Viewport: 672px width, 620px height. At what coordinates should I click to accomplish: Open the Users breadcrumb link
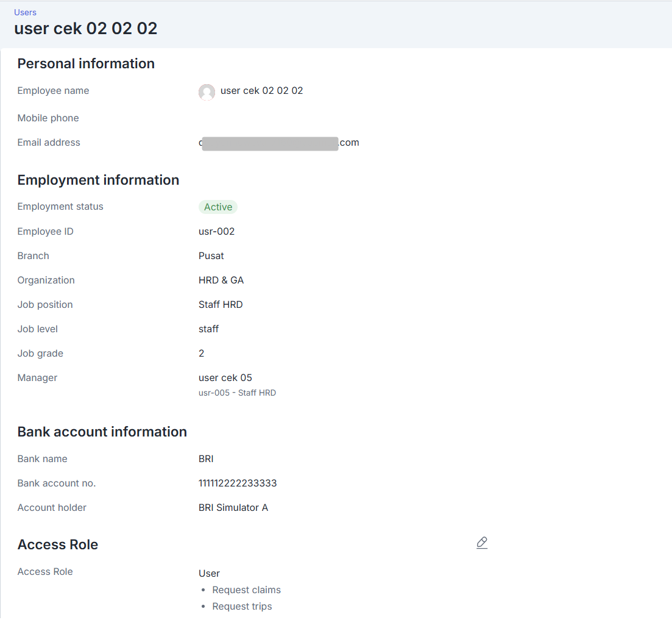(25, 12)
